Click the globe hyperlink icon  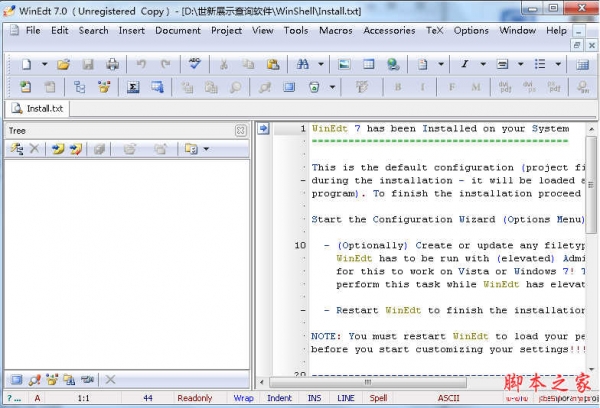point(393,64)
